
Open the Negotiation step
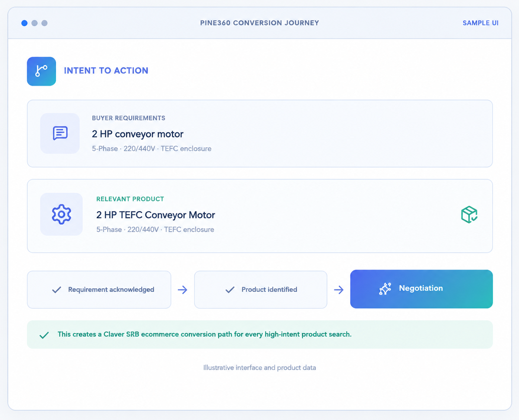(421, 289)
